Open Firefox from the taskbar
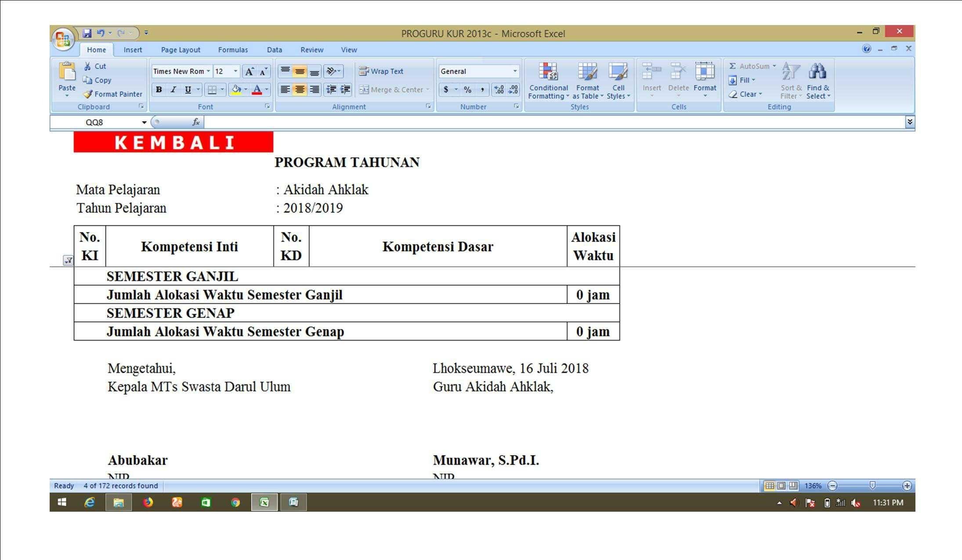Screen dimensions: 962x560 (x=148, y=502)
